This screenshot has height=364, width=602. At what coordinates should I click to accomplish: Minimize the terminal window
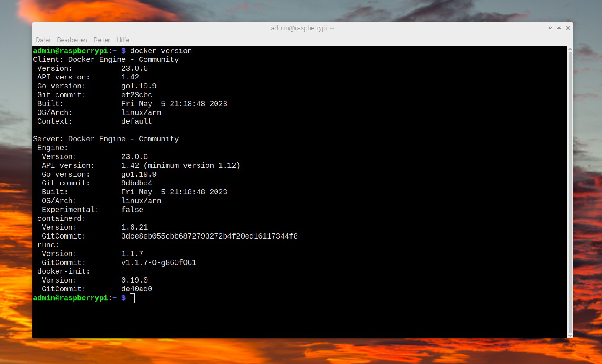[x=550, y=28]
